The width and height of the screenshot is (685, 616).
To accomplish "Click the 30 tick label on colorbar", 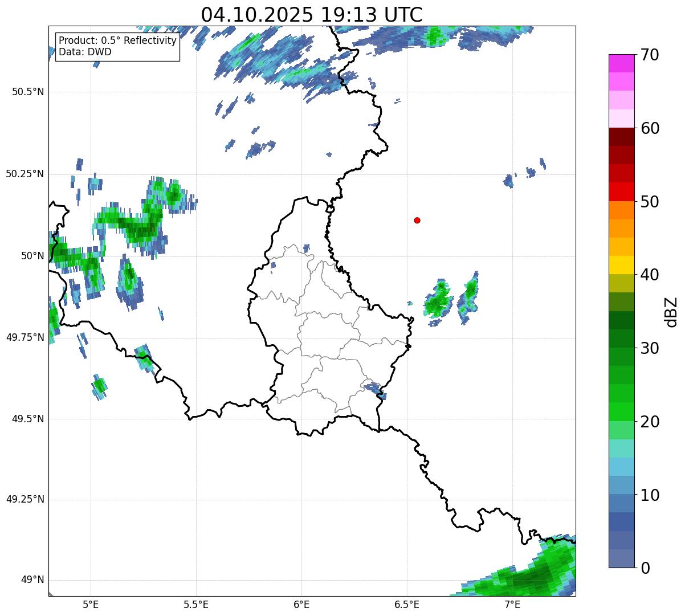I will (649, 348).
